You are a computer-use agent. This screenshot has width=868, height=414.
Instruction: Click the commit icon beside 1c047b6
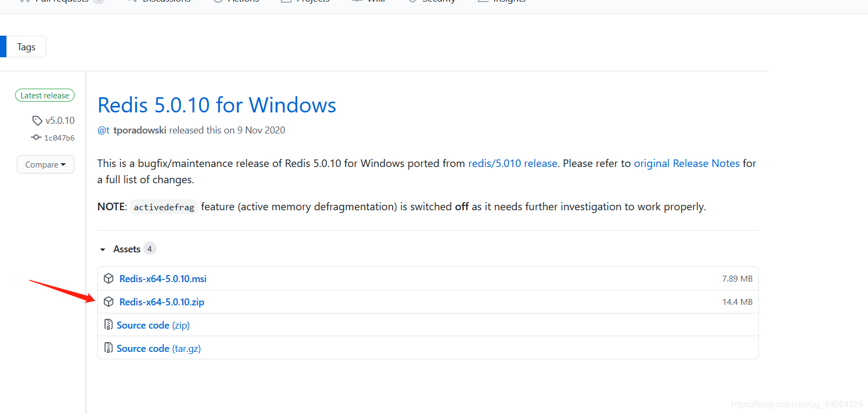click(x=36, y=137)
